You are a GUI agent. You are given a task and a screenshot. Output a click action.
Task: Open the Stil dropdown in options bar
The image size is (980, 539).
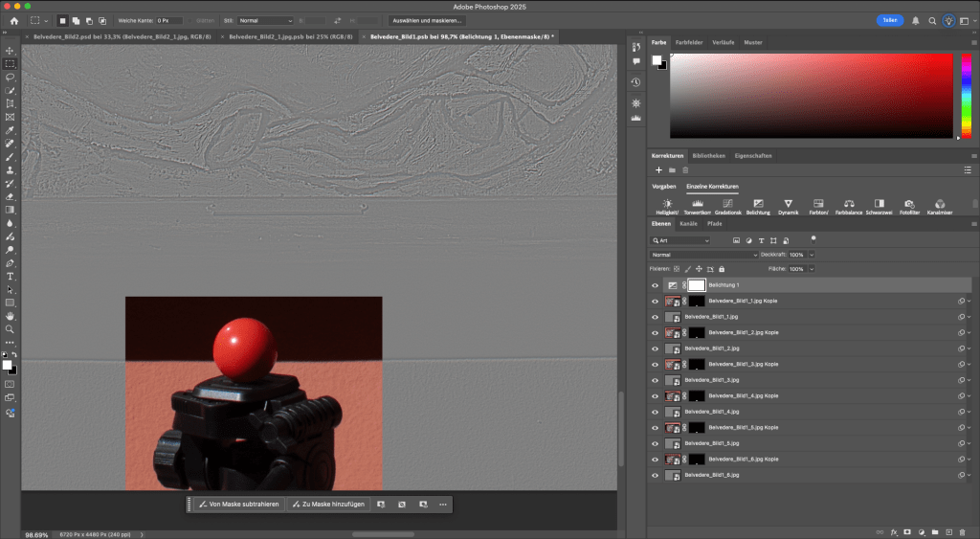[265, 20]
